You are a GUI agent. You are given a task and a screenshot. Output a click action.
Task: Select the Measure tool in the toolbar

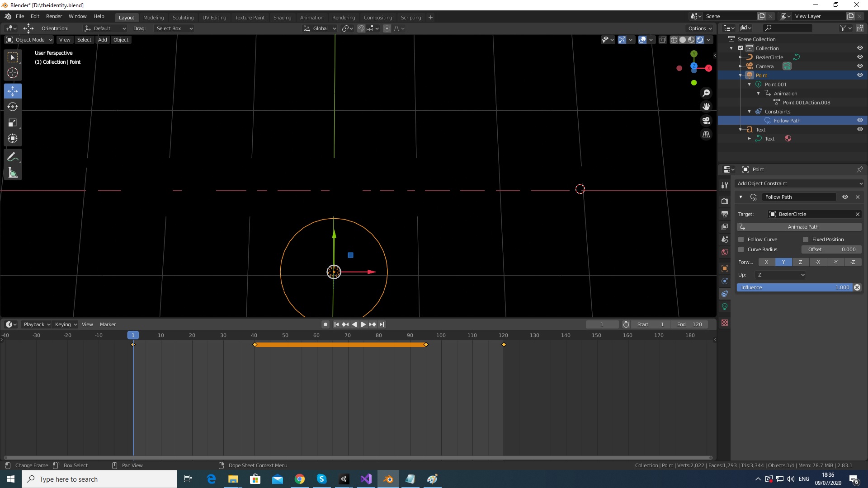(12, 172)
